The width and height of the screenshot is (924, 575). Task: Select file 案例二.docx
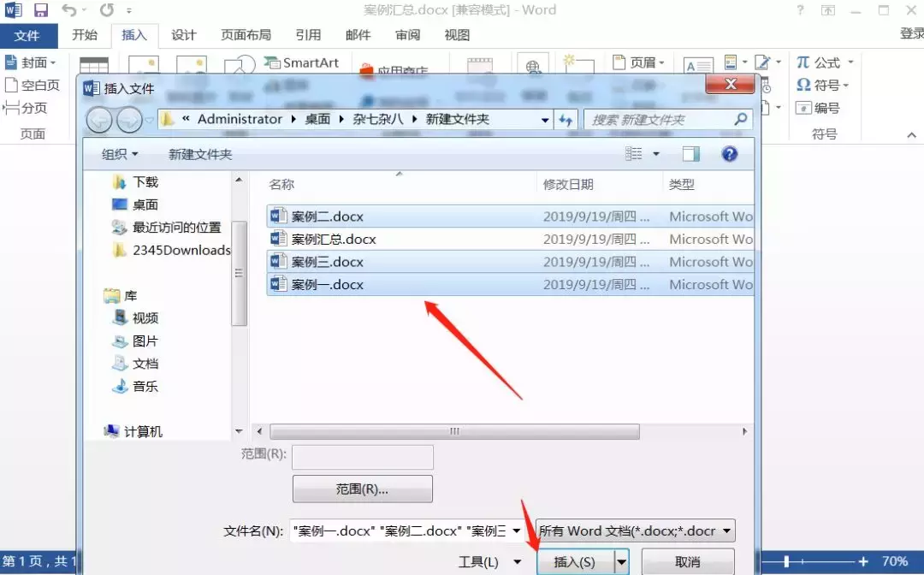coord(510,216)
